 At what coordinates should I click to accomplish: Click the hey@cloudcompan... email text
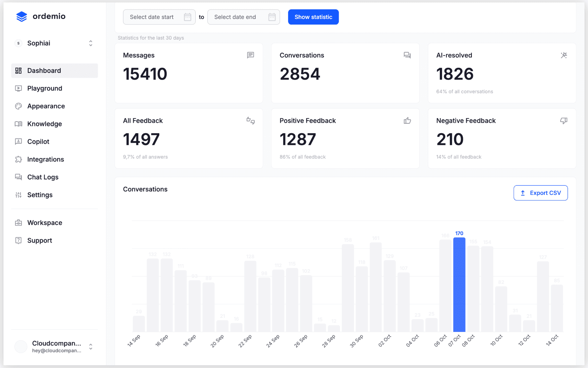point(56,350)
